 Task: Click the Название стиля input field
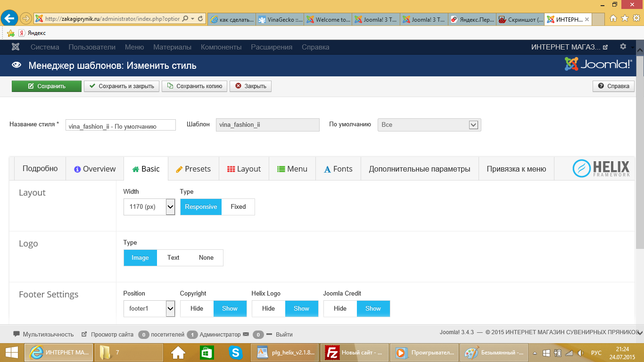coord(120,125)
